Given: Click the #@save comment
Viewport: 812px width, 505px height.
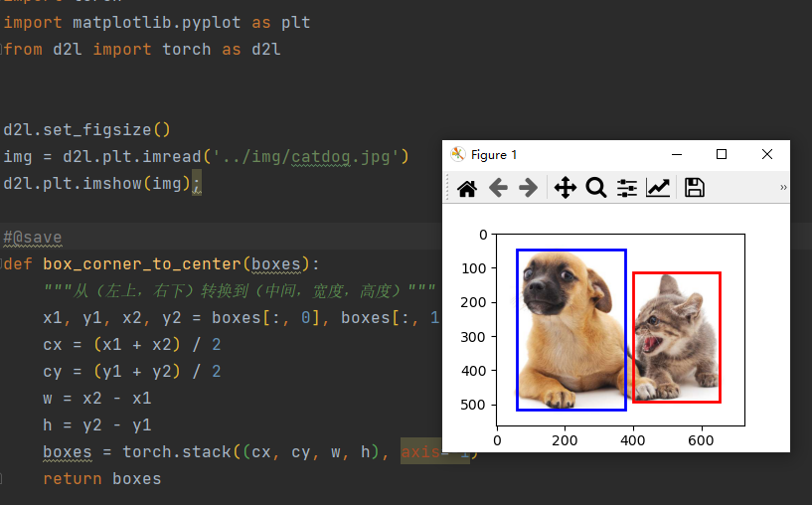Looking at the screenshot, I should pyautogui.click(x=33, y=238).
